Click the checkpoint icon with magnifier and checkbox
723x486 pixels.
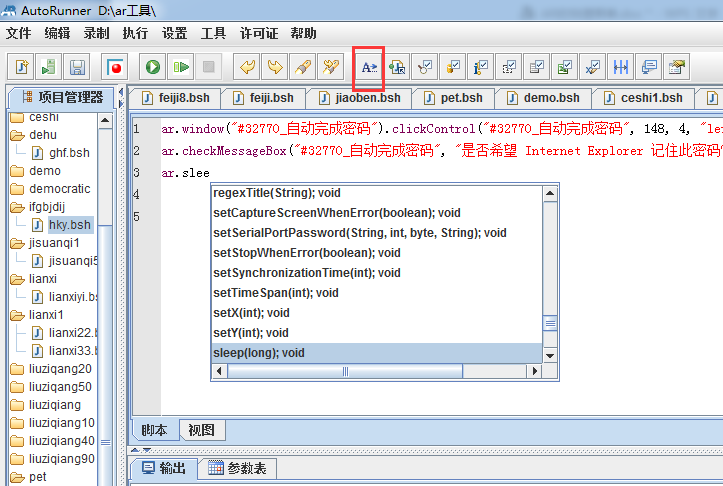(x=425, y=67)
